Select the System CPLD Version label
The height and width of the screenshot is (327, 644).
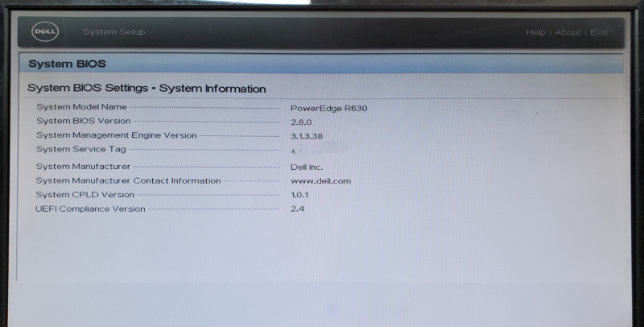[85, 195]
